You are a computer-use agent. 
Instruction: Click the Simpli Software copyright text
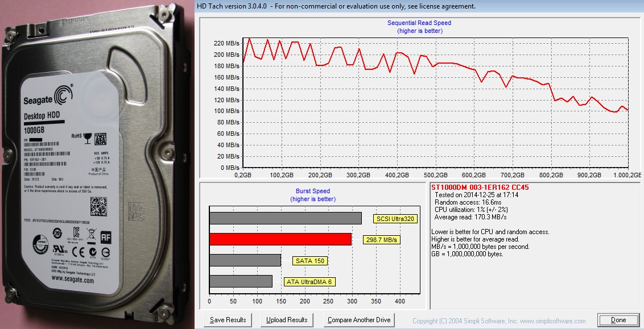(499, 321)
